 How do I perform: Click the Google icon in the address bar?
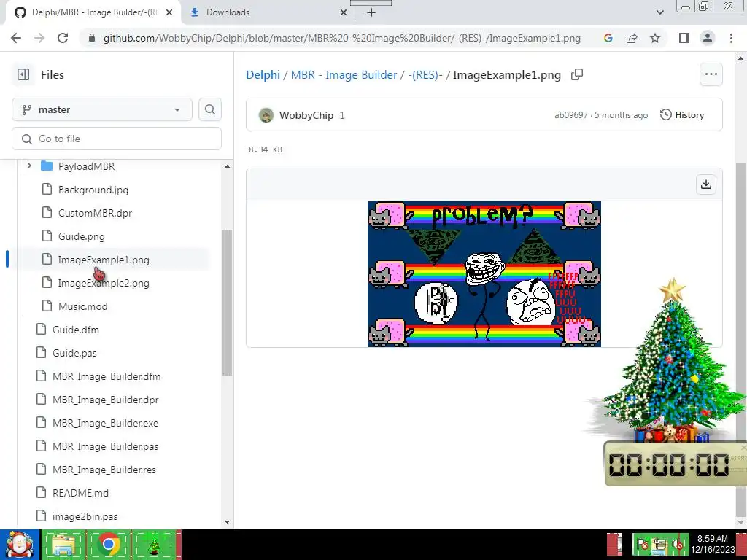608,38
